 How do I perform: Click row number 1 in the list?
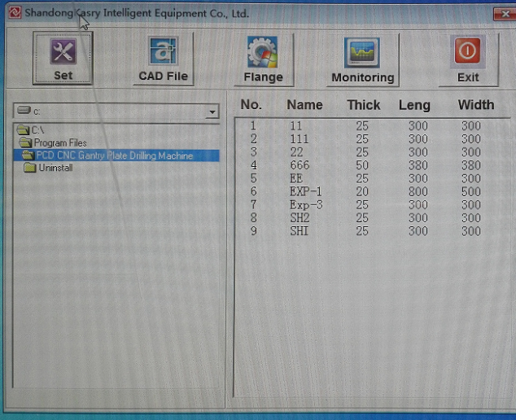point(253,125)
